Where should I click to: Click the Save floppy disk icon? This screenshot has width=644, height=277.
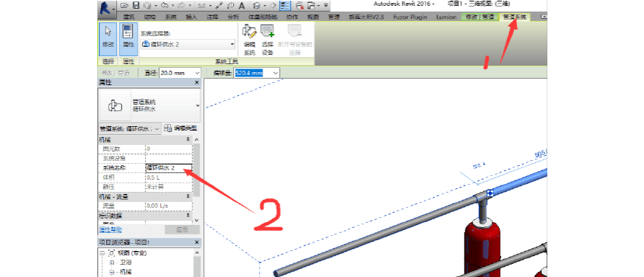point(136,6)
